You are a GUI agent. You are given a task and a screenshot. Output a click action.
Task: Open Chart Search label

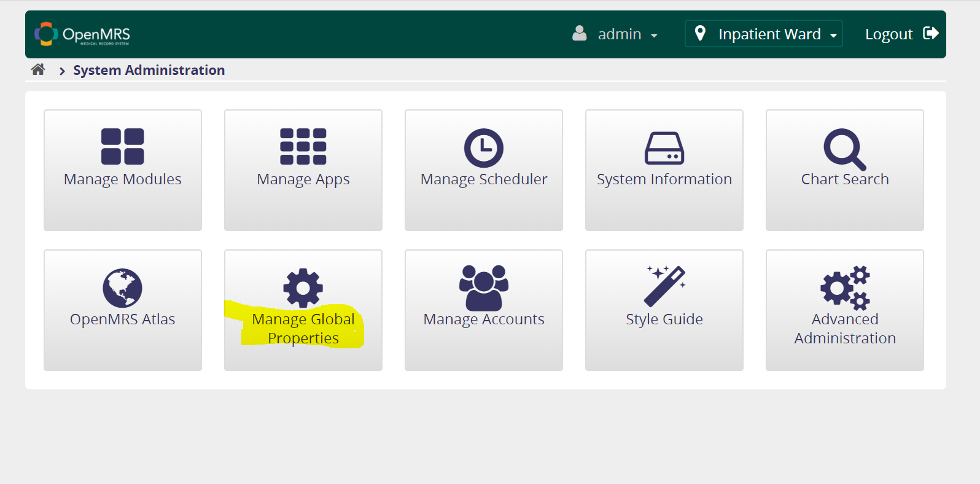(845, 179)
